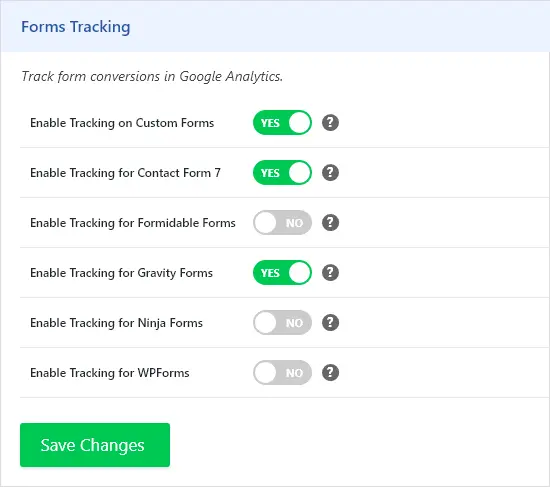The image size is (550, 487).
Task: Click 'Enable Tracking for Gravity Forms' label
Action: pyautogui.click(x=121, y=273)
